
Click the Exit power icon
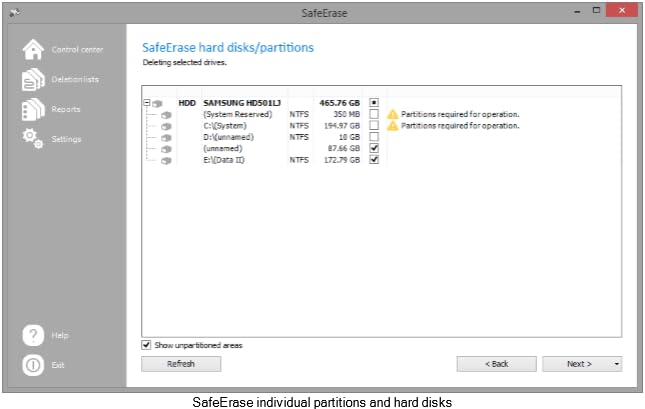33,365
